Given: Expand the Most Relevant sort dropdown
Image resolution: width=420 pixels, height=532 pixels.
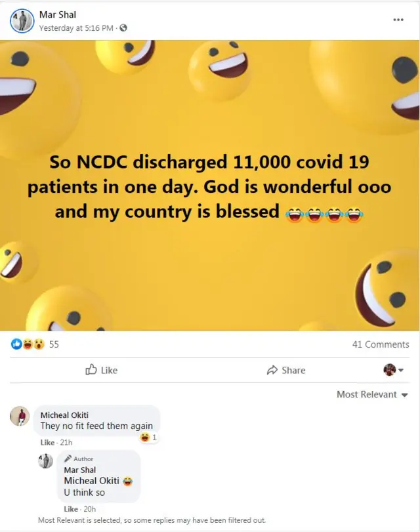Looking at the screenshot, I should [372, 394].
